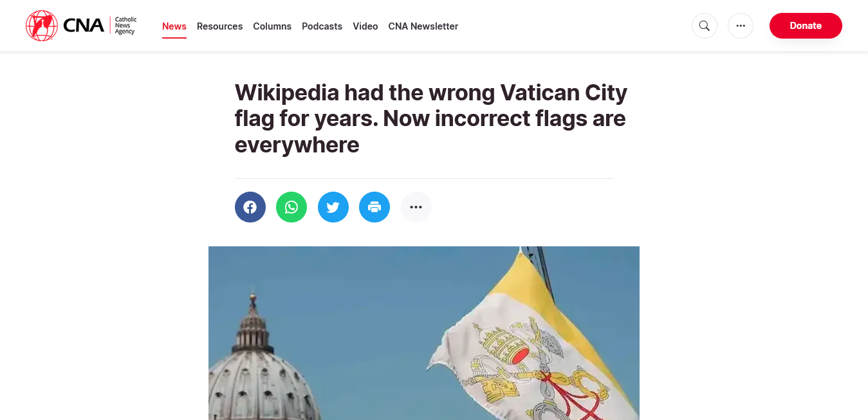868x420 pixels.
Task: Share article on Twitter
Action: [x=333, y=207]
